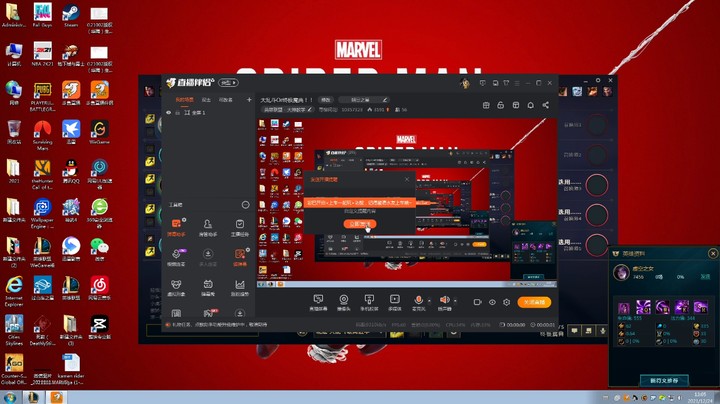Screen dimensions: 720x404
Task: Open the streamer tasks clipboard tool
Action: (x=239, y=228)
